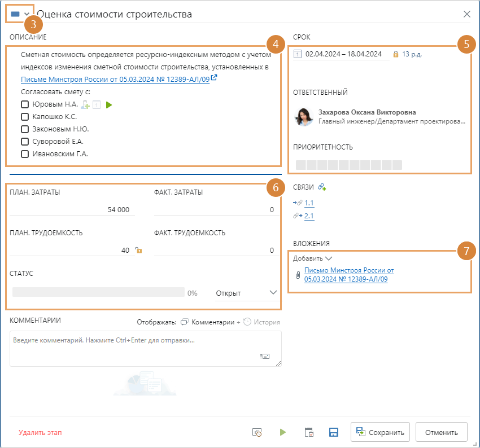Switch display to Комментарии
This screenshot has width=480, height=448.
207,322
